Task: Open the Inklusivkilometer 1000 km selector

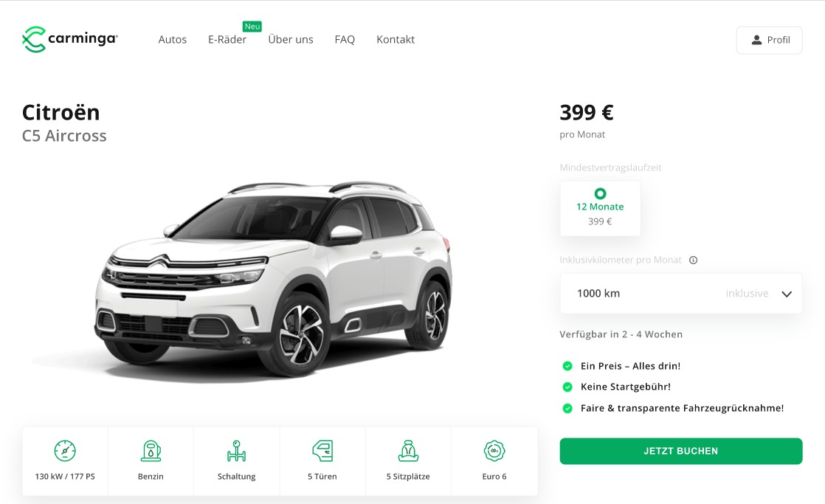Action: [681, 294]
